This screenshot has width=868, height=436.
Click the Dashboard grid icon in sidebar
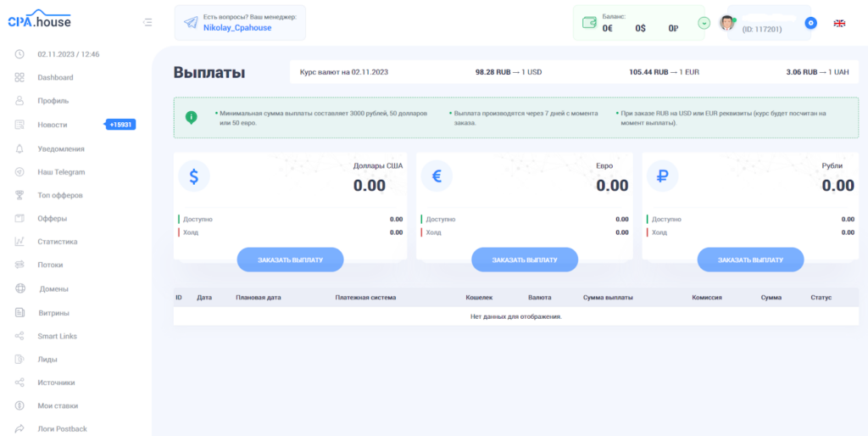point(19,78)
